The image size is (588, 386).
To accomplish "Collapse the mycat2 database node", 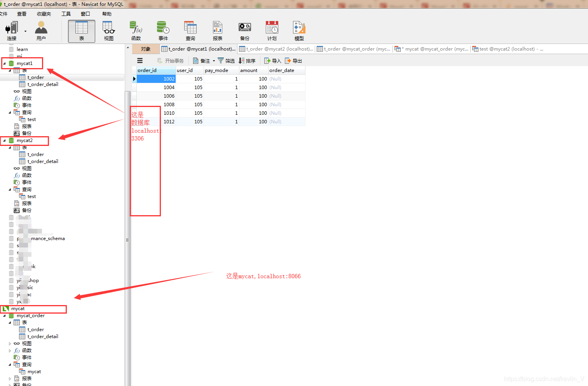I will (x=5, y=140).
